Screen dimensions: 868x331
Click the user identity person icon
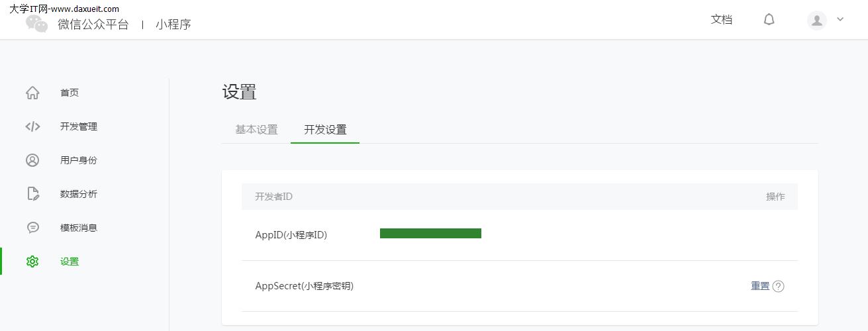coord(32,160)
